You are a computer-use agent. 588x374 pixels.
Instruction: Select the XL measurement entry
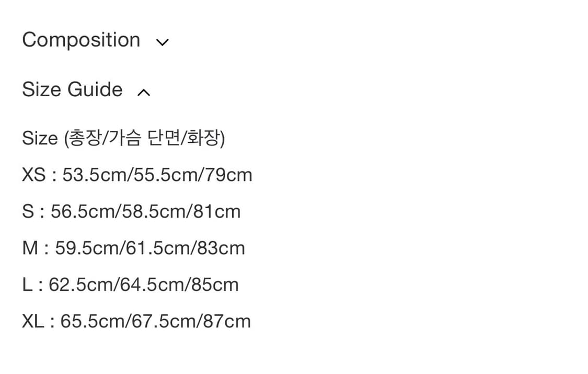coord(136,321)
